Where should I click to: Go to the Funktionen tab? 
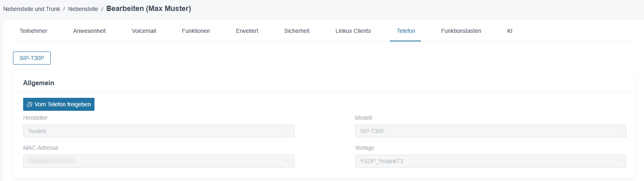(x=196, y=31)
